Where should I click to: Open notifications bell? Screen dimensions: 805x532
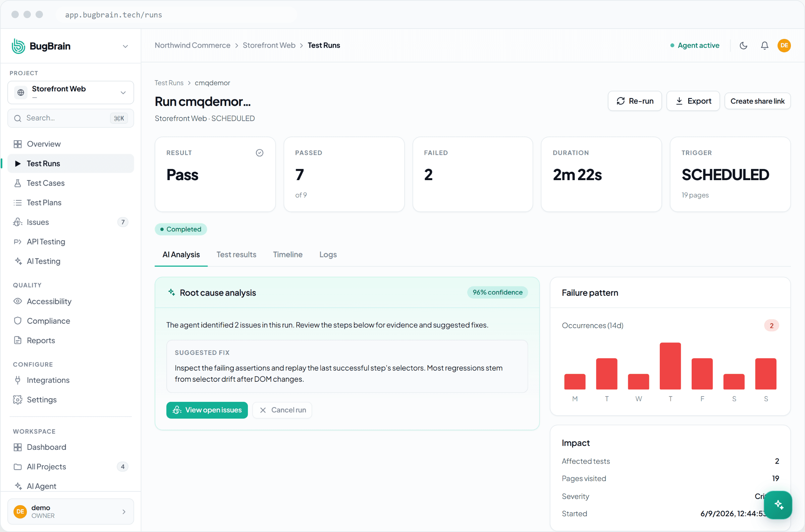(x=765, y=46)
